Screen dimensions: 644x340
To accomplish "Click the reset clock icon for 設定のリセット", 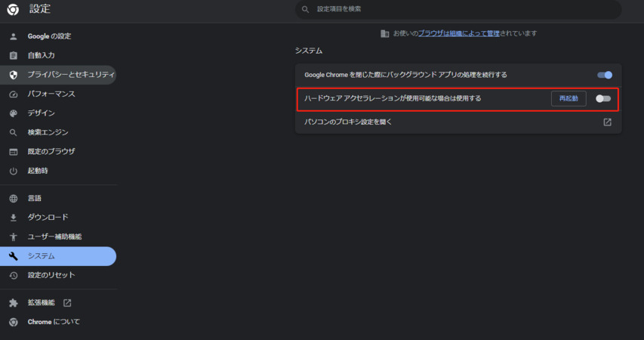I will pyautogui.click(x=13, y=275).
